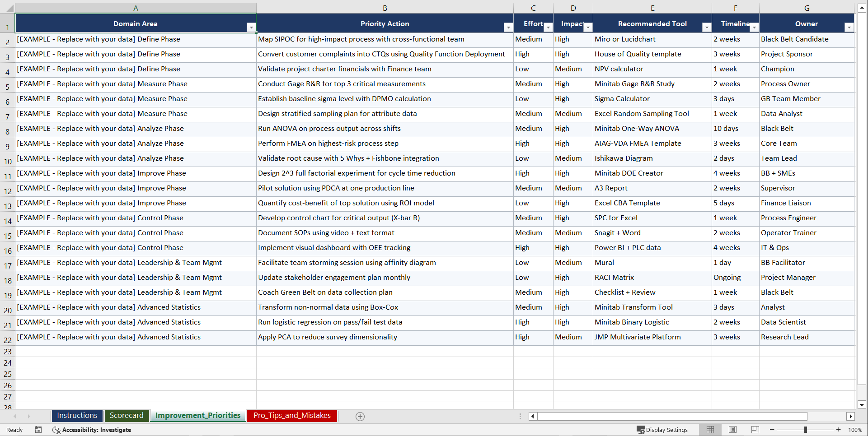Image resolution: width=868 pixels, height=436 pixels.
Task: Add a new worksheet with the plus icon
Action: [x=360, y=416]
